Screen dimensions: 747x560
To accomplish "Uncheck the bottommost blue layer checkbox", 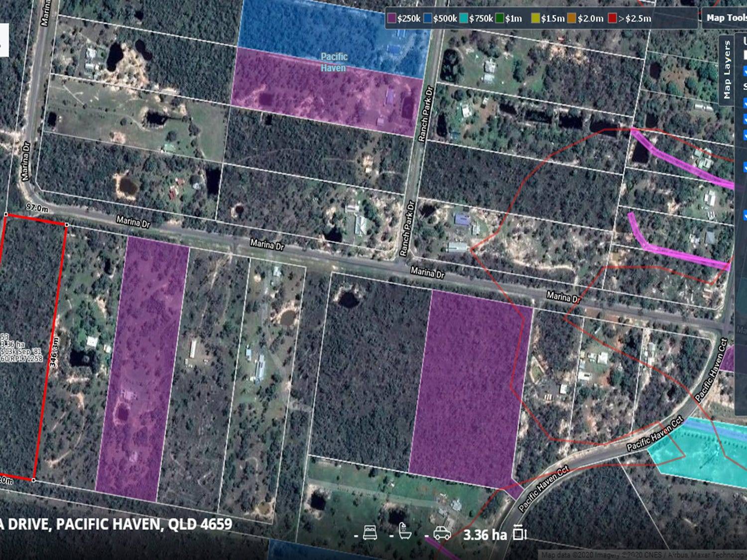I will [745, 216].
